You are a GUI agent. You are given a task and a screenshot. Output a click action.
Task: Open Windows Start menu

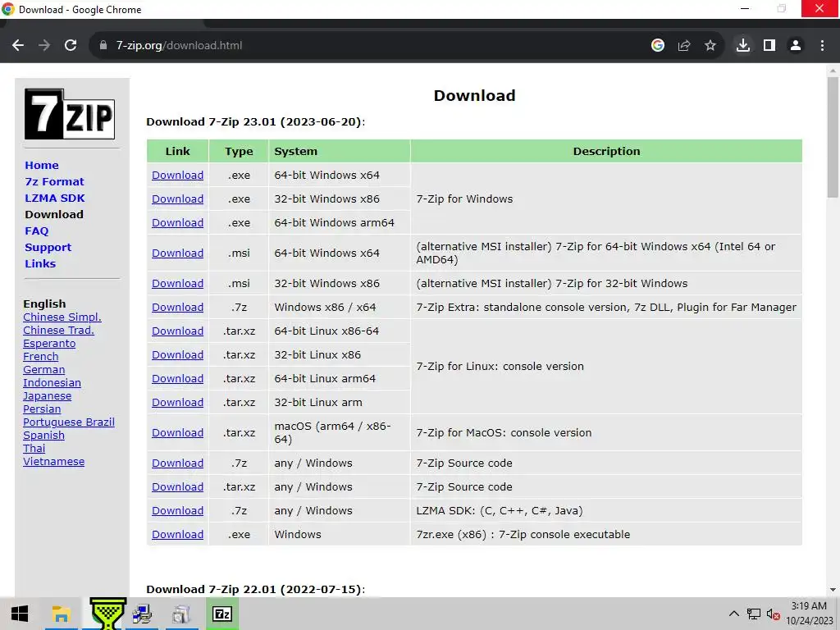click(x=20, y=614)
